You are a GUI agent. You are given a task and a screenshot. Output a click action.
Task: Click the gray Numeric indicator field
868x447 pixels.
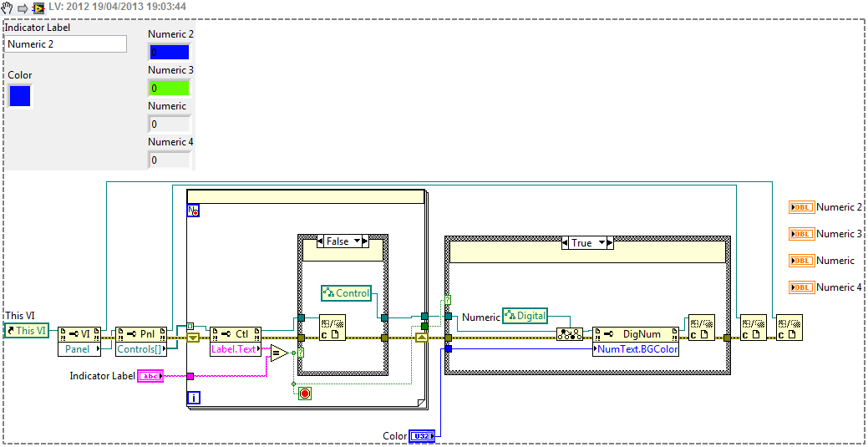[x=169, y=124]
